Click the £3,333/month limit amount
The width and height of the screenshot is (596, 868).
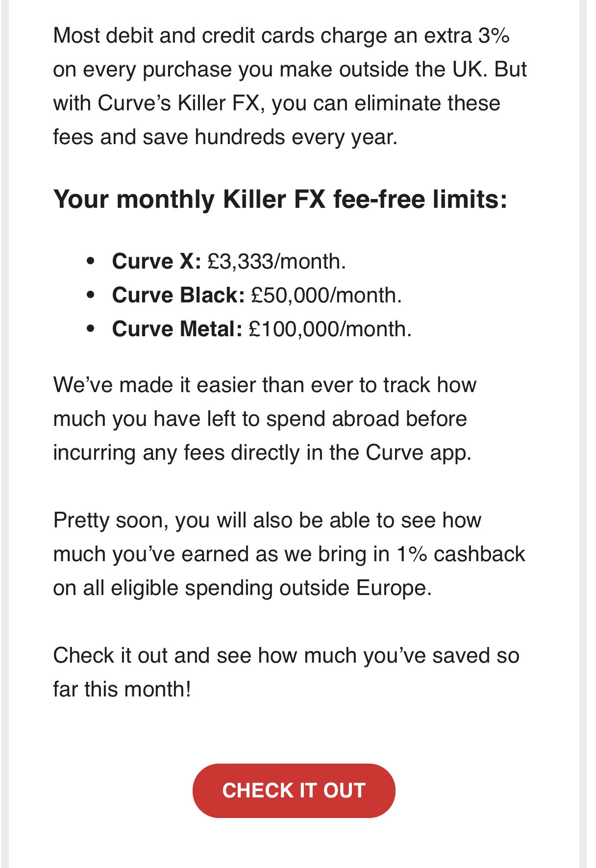click(x=276, y=261)
